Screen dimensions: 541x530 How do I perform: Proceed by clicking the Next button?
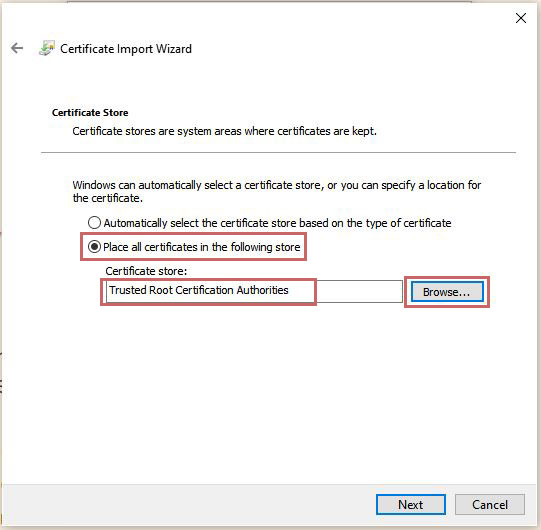click(411, 504)
